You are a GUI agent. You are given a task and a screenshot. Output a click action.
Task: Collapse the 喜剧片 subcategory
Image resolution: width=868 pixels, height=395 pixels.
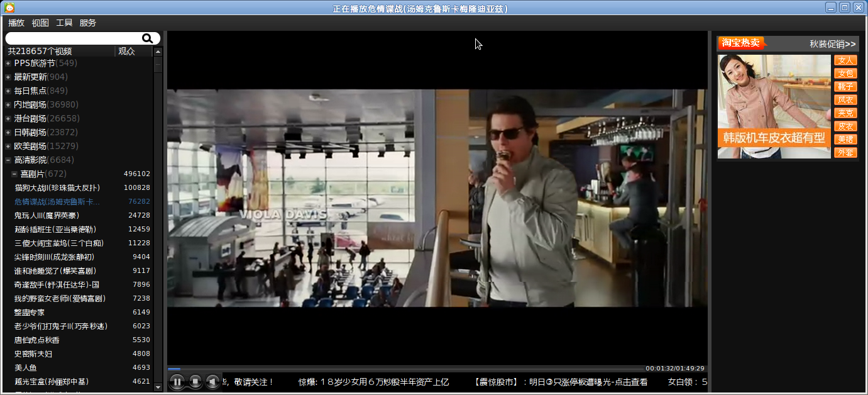(14, 174)
